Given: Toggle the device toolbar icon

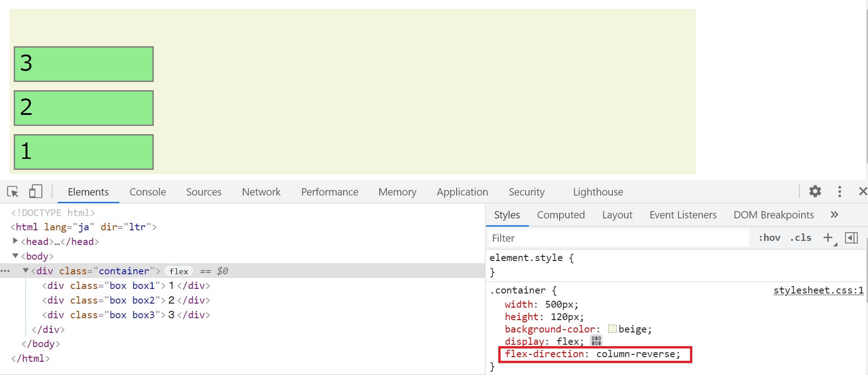Looking at the screenshot, I should [35, 192].
